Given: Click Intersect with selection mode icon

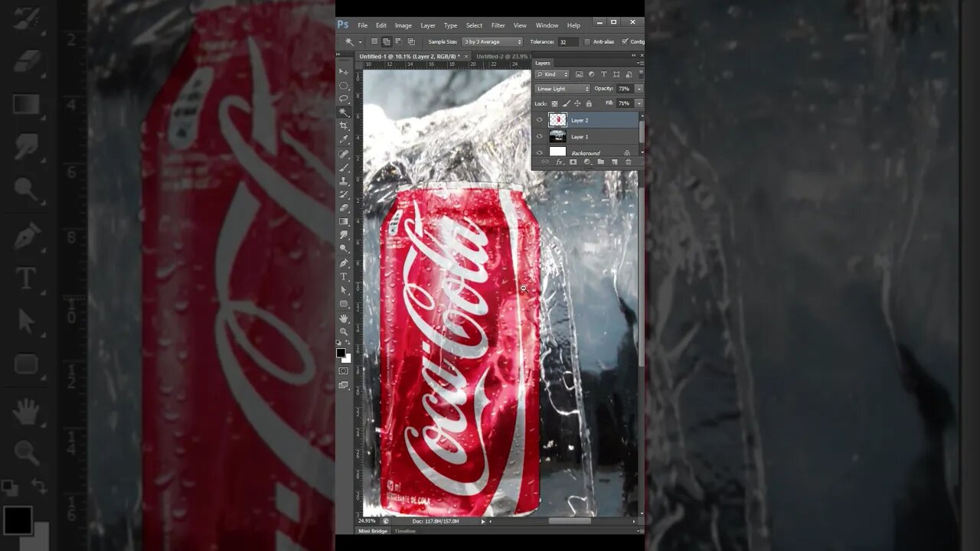Looking at the screenshot, I should tap(411, 41).
